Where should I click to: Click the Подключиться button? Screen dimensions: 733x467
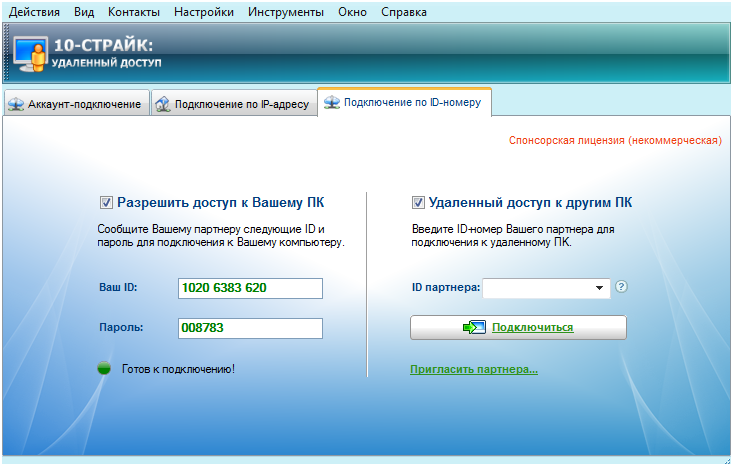518,327
